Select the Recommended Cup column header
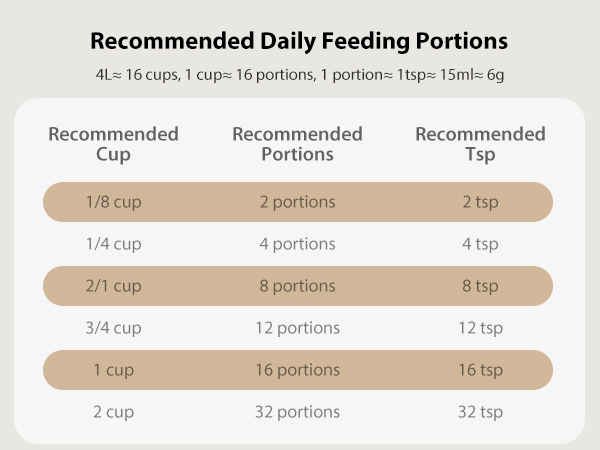Viewport: 600px width, 450px height. coord(113,144)
